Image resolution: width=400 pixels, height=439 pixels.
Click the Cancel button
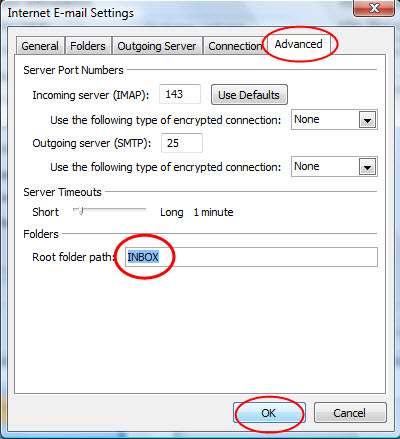click(x=350, y=413)
